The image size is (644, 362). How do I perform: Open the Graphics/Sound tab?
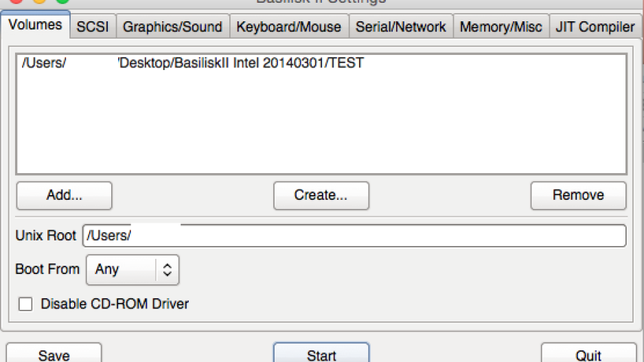[172, 27]
